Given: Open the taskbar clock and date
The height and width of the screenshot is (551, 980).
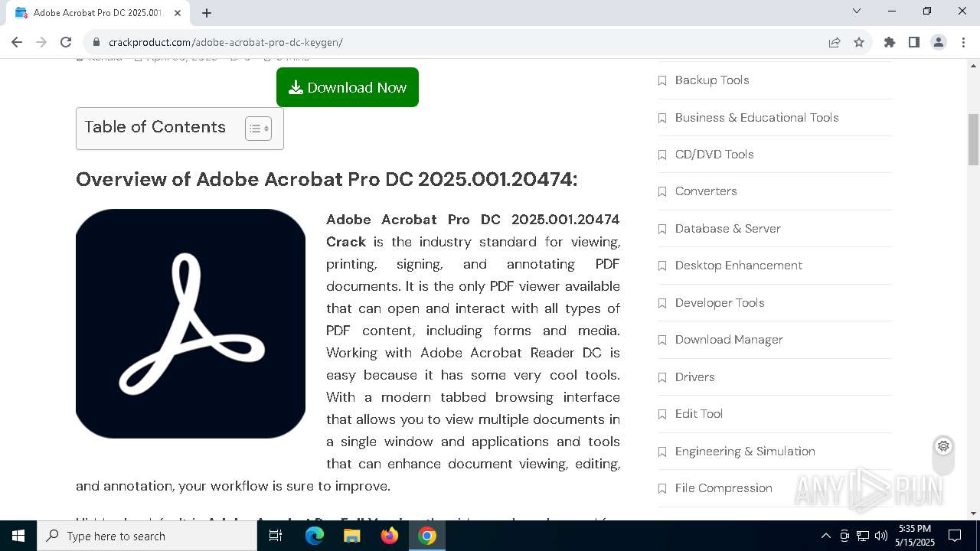Looking at the screenshot, I should click(x=915, y=536).
